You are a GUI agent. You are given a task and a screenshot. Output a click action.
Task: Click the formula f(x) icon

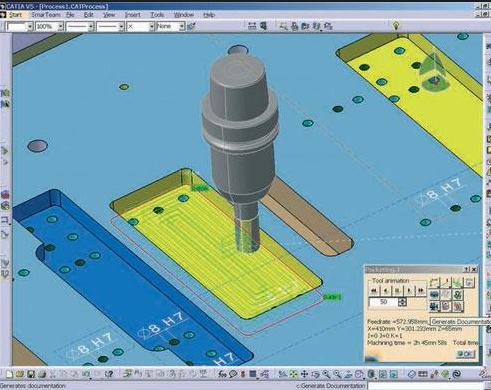tap(222, 374)
